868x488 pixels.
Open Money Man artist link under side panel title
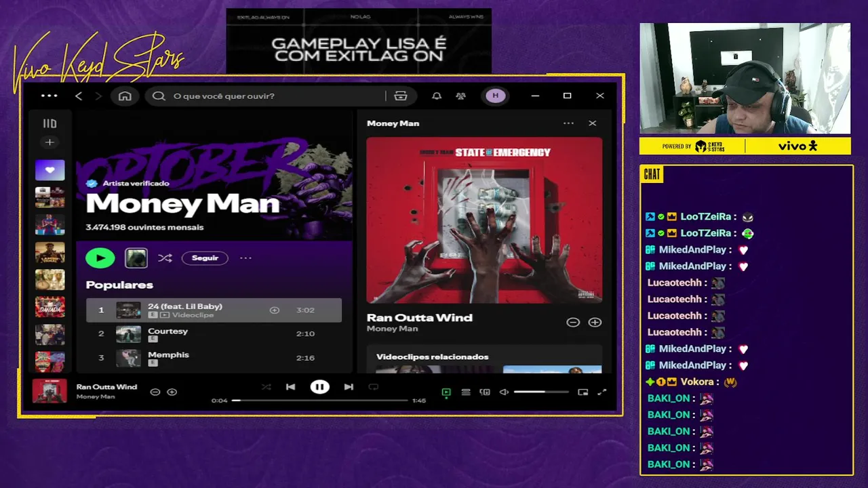tap(393, 329)
